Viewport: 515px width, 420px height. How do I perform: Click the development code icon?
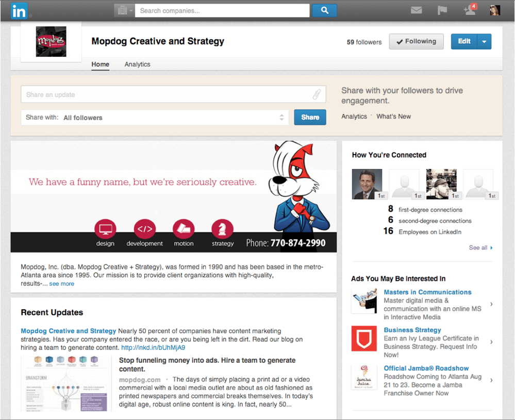[x=144, y=229]
